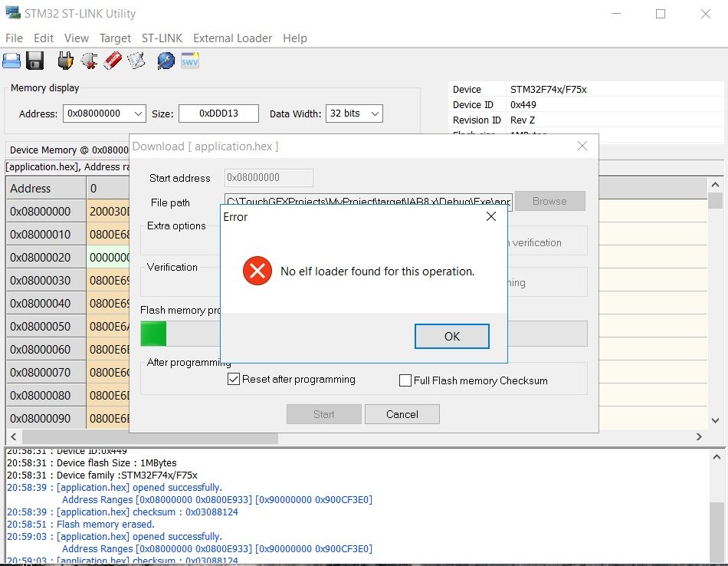
Task: Select address row 0x08000020
Action: (x=46, y=258)
